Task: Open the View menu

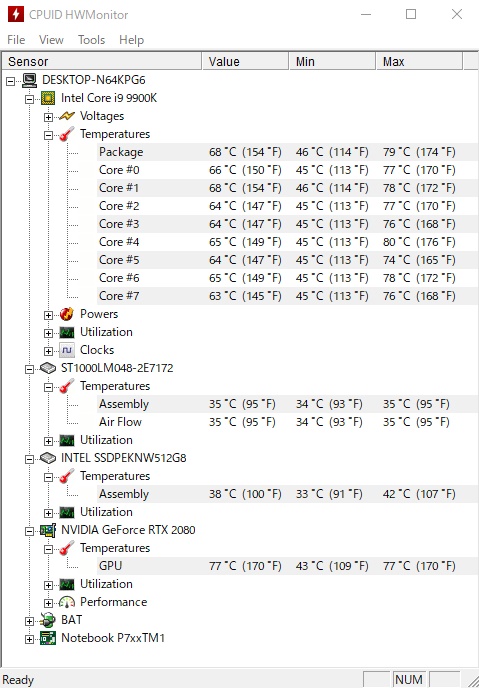Action: 51,40
